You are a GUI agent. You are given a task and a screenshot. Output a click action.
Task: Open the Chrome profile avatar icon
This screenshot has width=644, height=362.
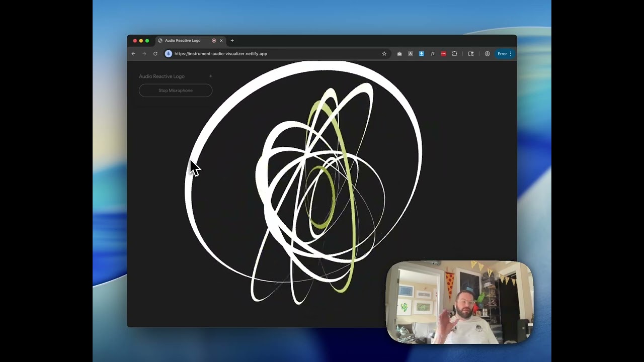pos(487,54)
